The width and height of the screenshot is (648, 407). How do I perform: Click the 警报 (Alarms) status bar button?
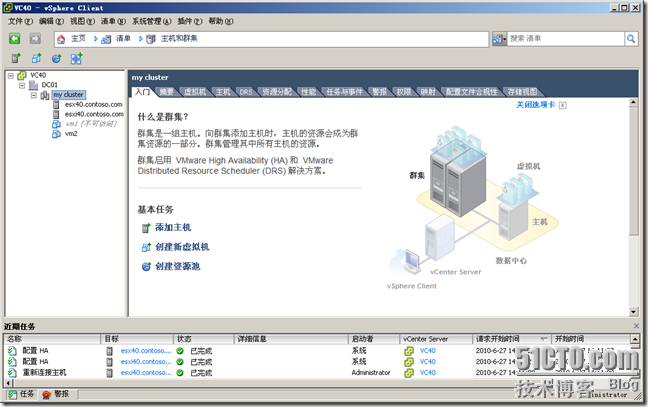(56, 394)
